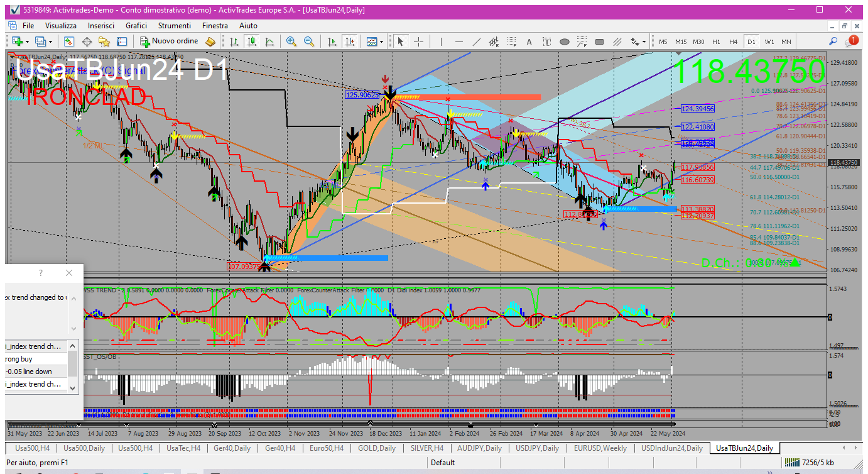Select the rectangle drawing tool
Screen dimensions: 868x474
pyautogui.click(x=600, y=41)
